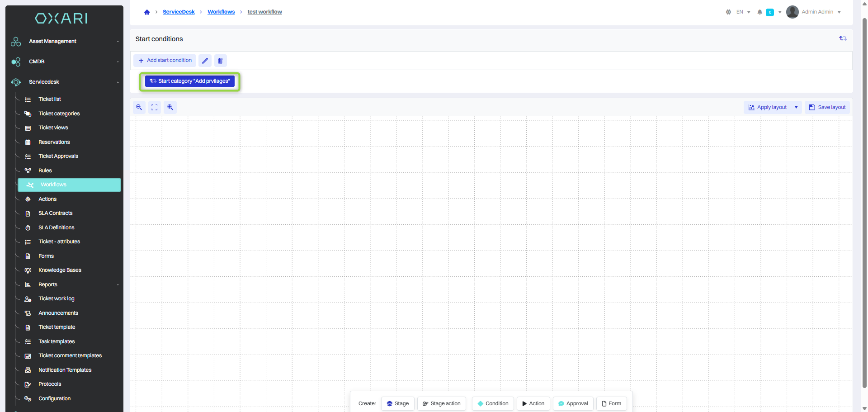
Task: Create a new Stage element
Action: [x=397, y=403]
